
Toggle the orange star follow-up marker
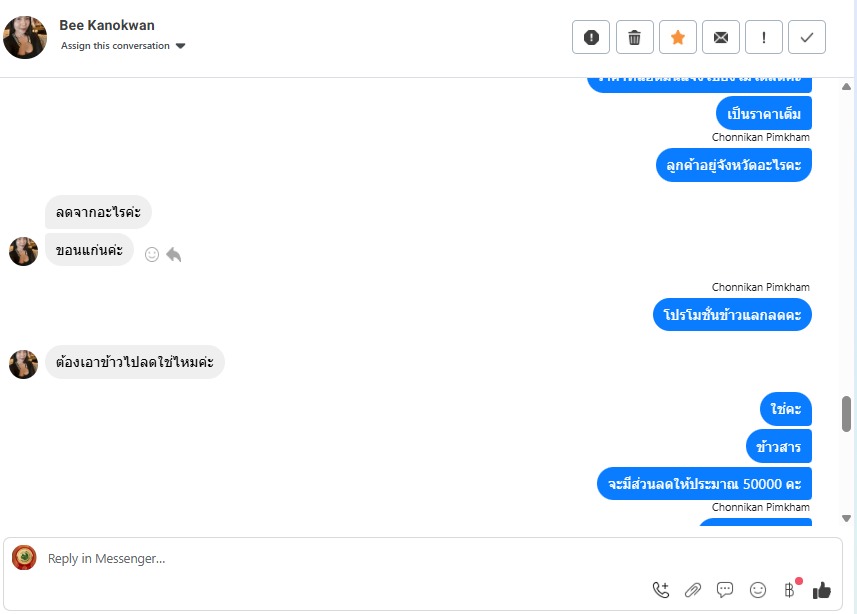(678, 37)
